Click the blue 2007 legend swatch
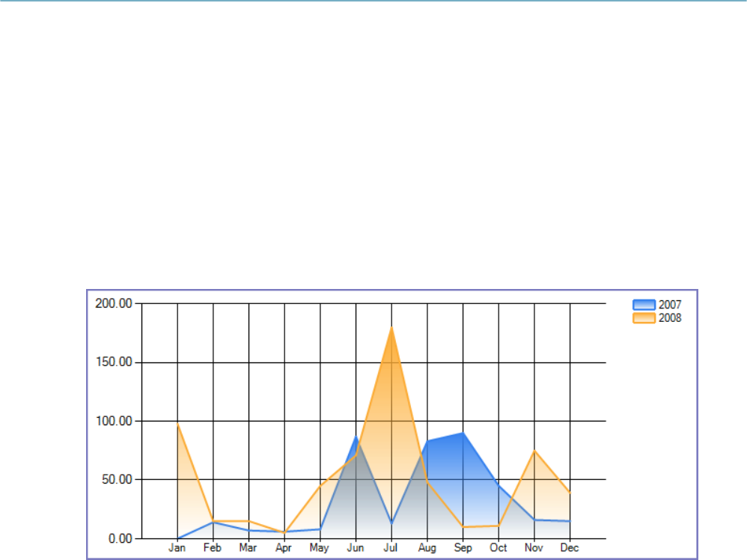The image size is (747, 560). pyautogui.click(x=644, y=305)
